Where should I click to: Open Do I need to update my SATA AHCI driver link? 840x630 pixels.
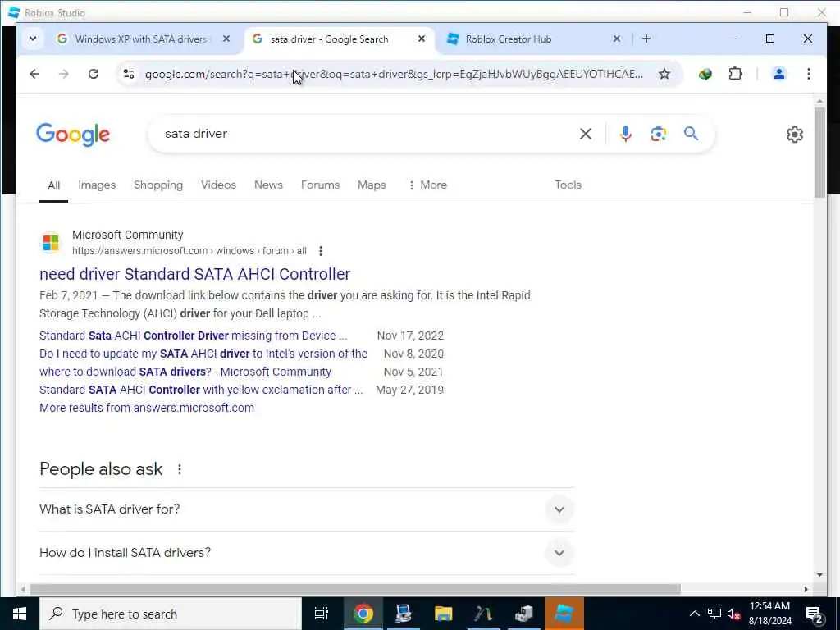pyautogui.click(x=203, y=354)
